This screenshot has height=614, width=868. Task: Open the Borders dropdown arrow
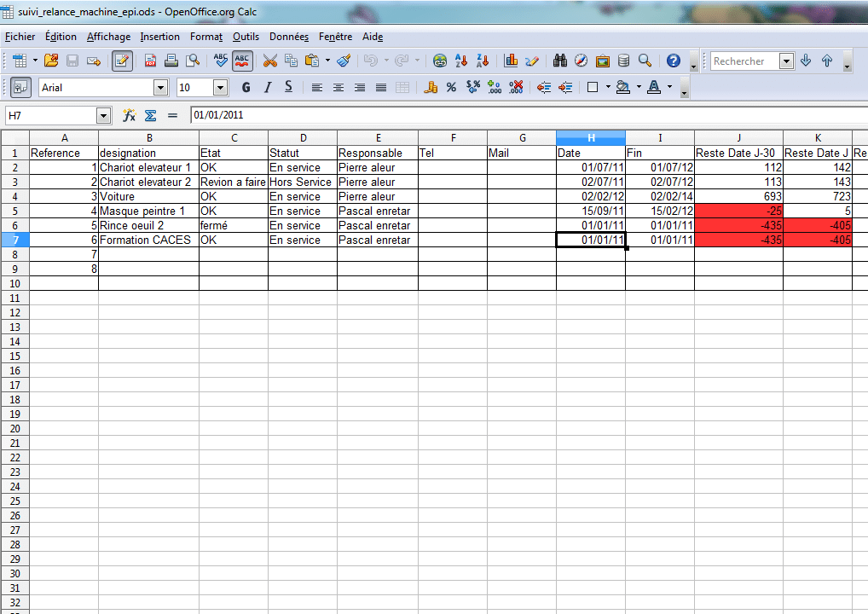608,87
